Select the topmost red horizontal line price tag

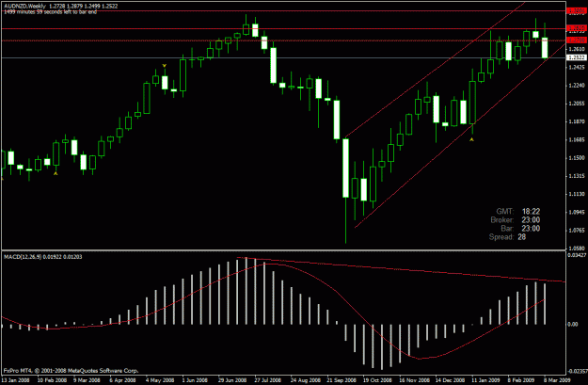point(577,11)
